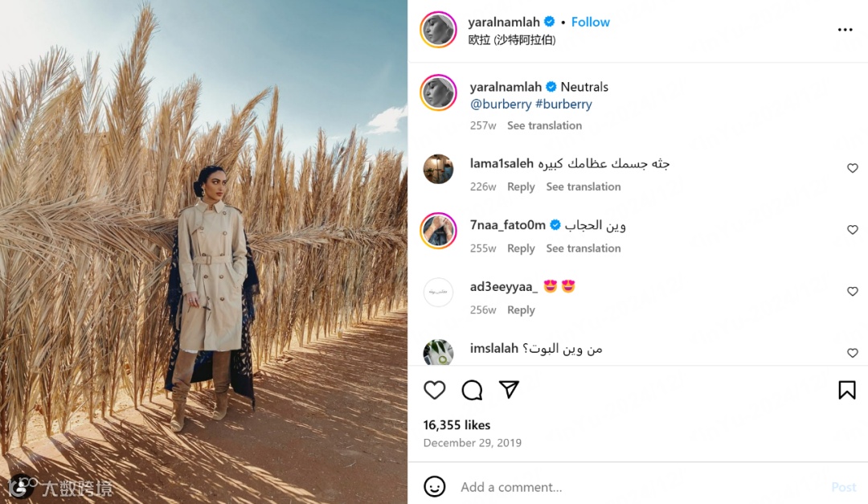Reply to ad3eeyyaa_'s comment
The width and height of the screenshot is (868, 504).
(521, 309)
